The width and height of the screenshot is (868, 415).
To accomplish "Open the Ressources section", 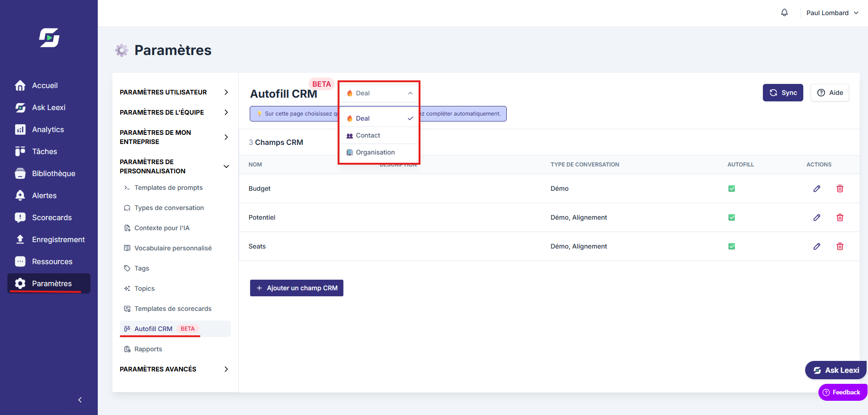I will pyautogui.click(x=49, y=261).
